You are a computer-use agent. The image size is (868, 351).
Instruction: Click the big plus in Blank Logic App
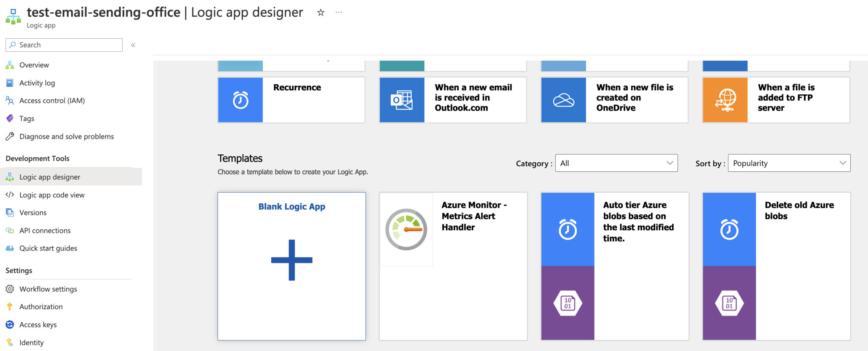pyautogui.click(x=292, y=260)
